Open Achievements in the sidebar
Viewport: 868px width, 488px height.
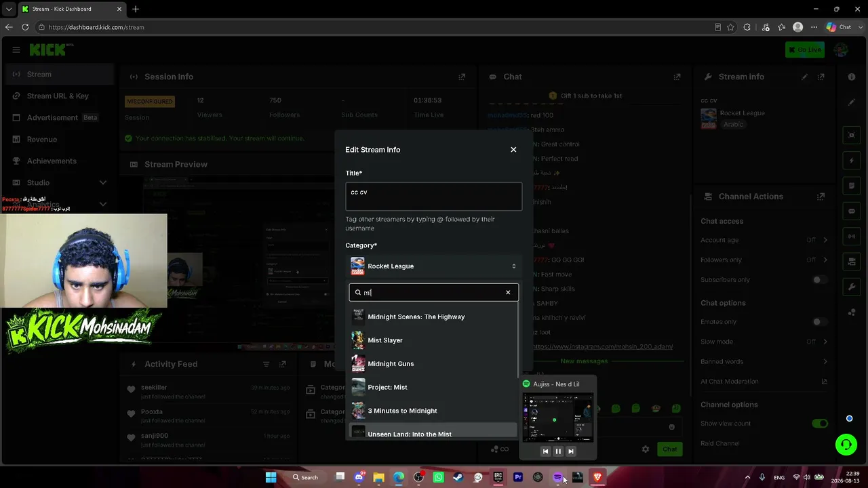tap(59, 161)
